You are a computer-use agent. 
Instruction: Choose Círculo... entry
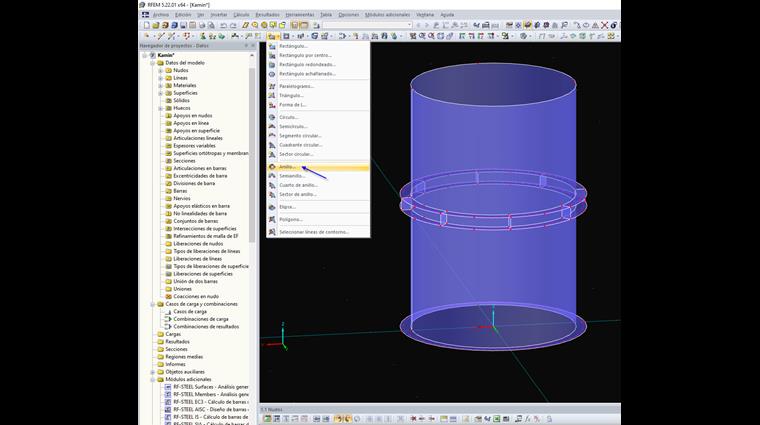318,117
